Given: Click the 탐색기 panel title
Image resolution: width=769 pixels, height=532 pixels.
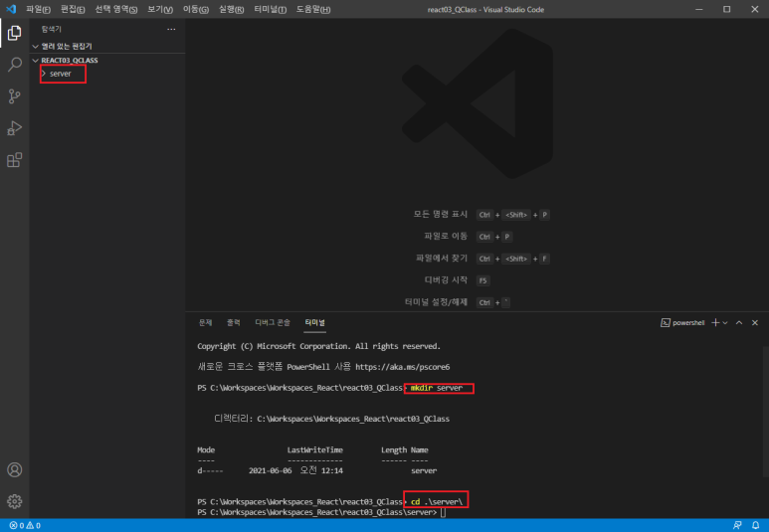Looking at the screenshot, I should click(x=52, y=30).
